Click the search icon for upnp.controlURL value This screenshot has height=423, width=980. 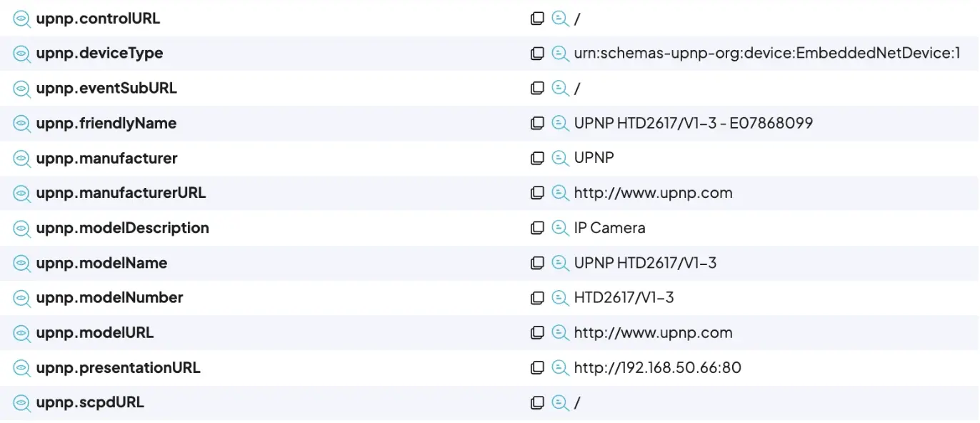click(x=559, y=19)
